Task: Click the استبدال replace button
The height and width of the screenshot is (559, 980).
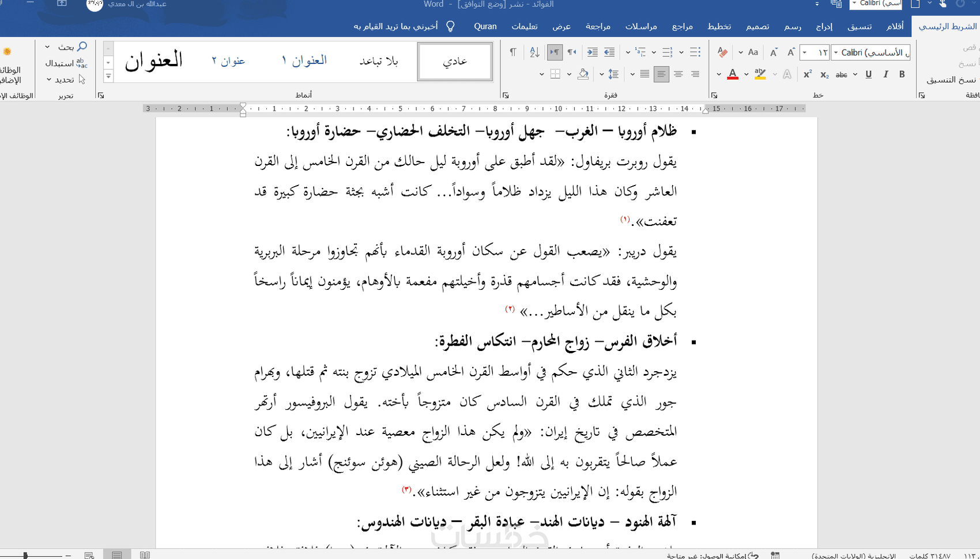Action: point(66,63)
